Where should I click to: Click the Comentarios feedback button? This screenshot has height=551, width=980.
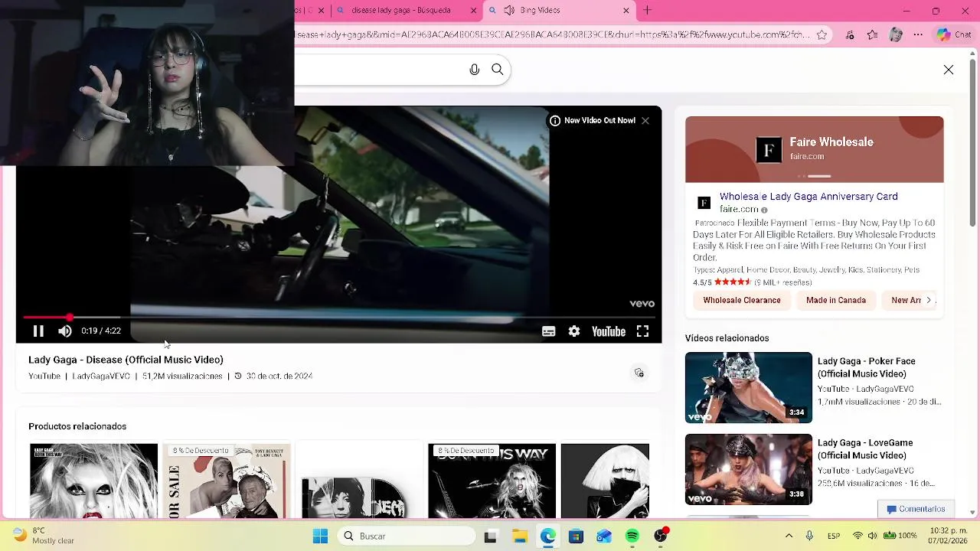point(916,509)
